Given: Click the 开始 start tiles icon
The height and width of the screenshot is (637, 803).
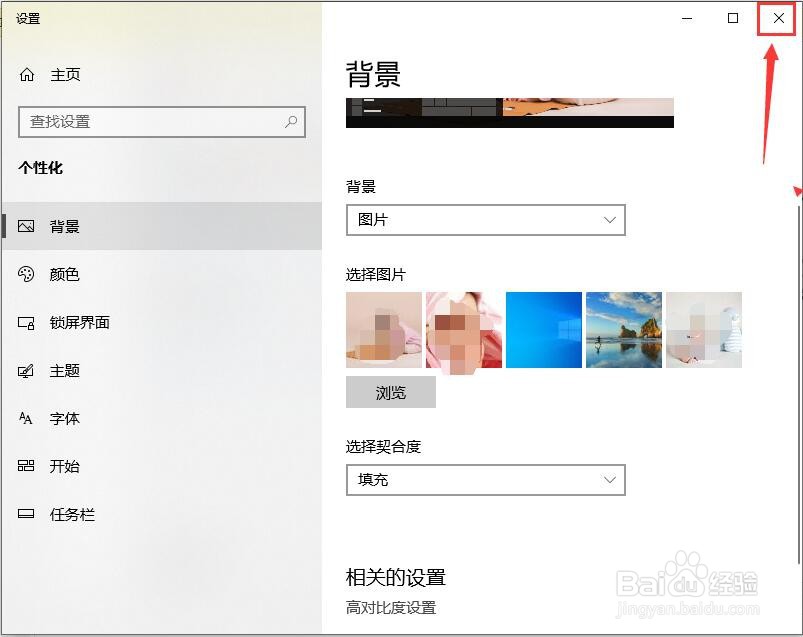Looking at the screenshot, I should [26, 465].
